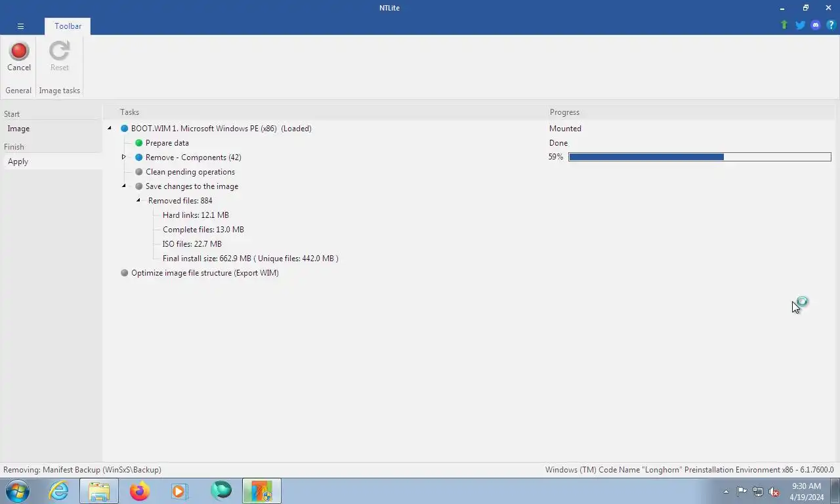
Task: Select the Complete files: 13.0 MB entry
Action: (203, 230)
